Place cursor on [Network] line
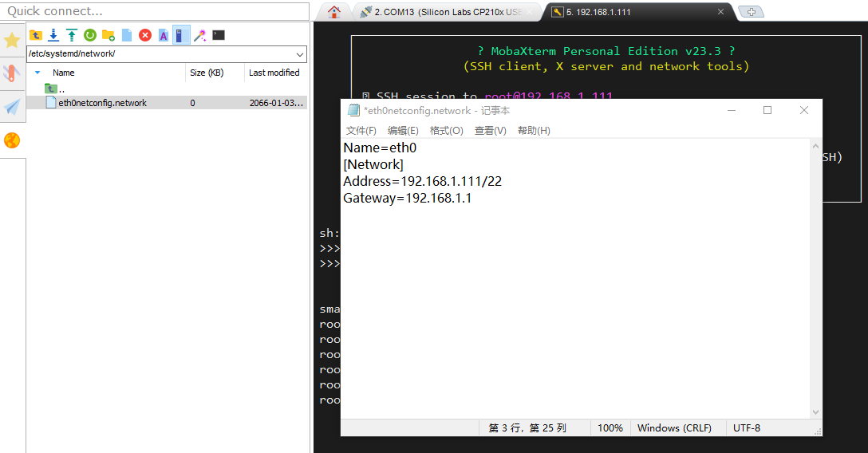This screenshot has width=868, height=453. point(373,164)
